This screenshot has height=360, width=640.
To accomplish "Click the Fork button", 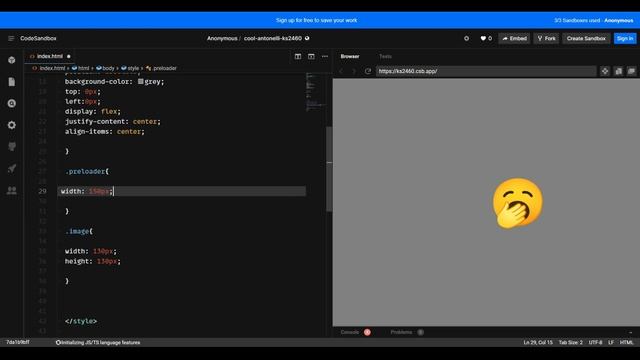I will point(547,38).
